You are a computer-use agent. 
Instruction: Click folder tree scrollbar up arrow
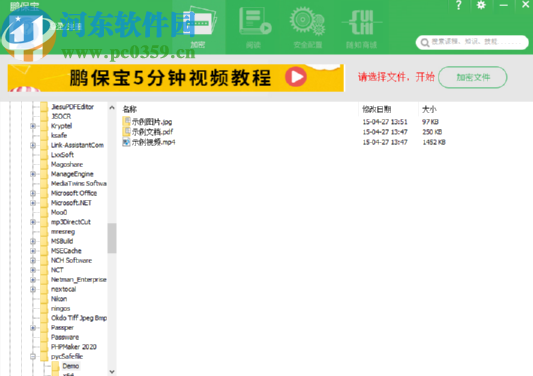[x=112, y=107]
